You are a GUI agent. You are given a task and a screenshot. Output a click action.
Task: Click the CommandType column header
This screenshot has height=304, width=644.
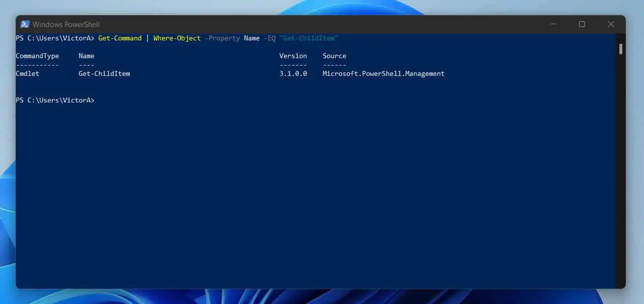click(x=37, y=56)
